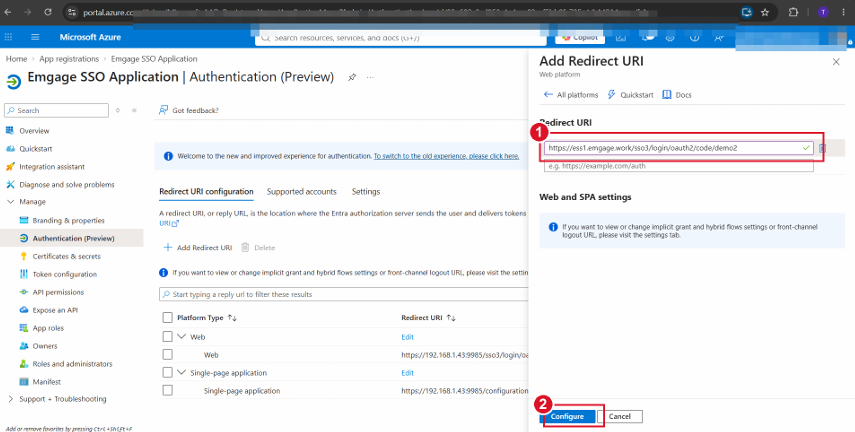Open Docs link in Add Redirect URI panel
The height and width of the screenshot is (432, 855).
[677, 95]
